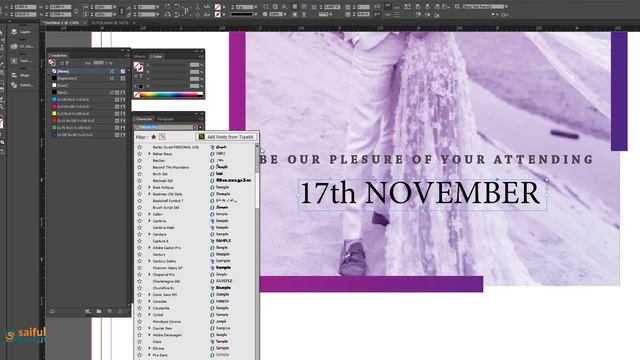This screenshot has height=360, width=640.
Task: Click formatting affects text icon in Swatches
Action: [67, 63]
